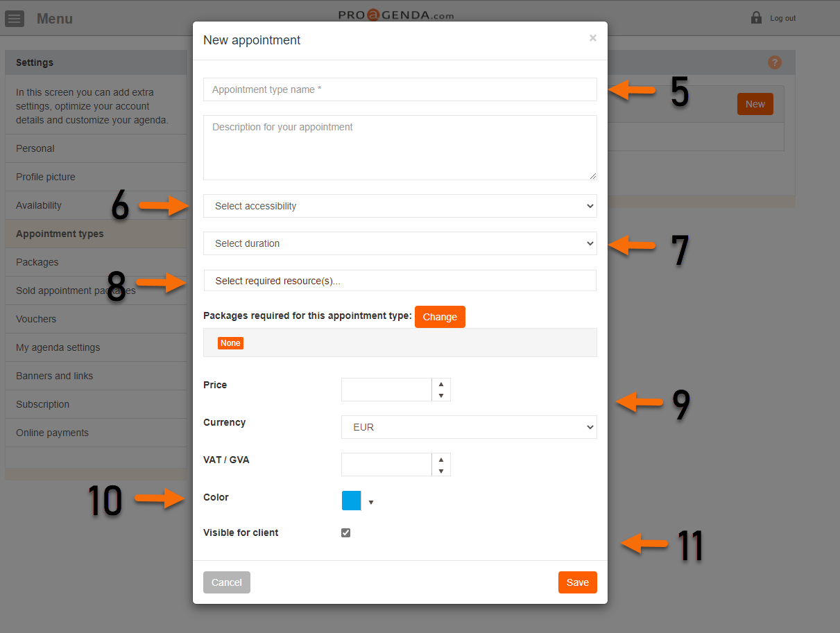Click the New button in background page
This screenshot has height=633, width=840.
[x=755, y=104]
